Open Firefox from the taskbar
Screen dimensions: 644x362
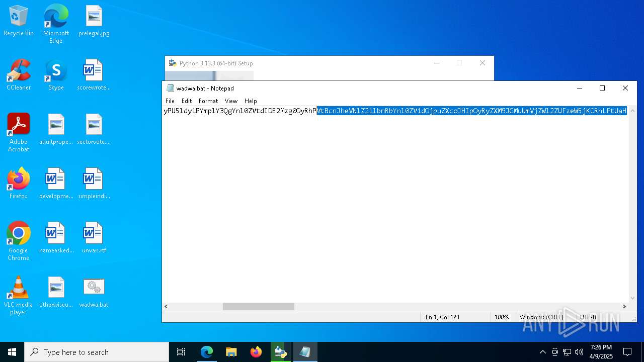[256, 352]
